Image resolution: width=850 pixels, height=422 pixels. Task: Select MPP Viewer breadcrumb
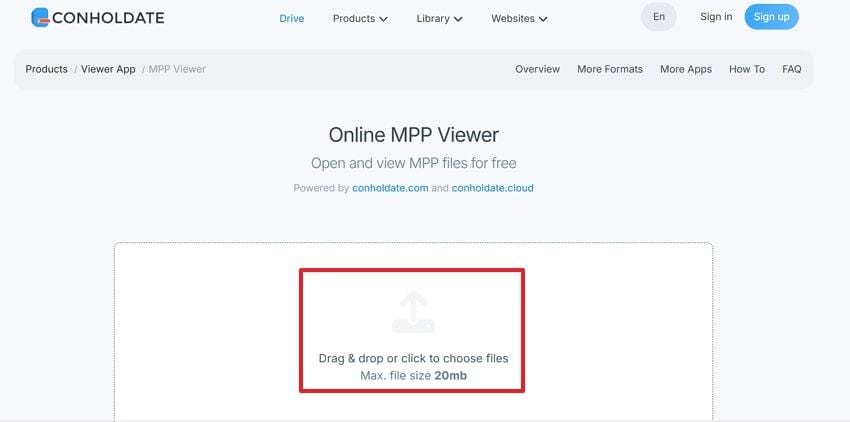click(177, 69)
